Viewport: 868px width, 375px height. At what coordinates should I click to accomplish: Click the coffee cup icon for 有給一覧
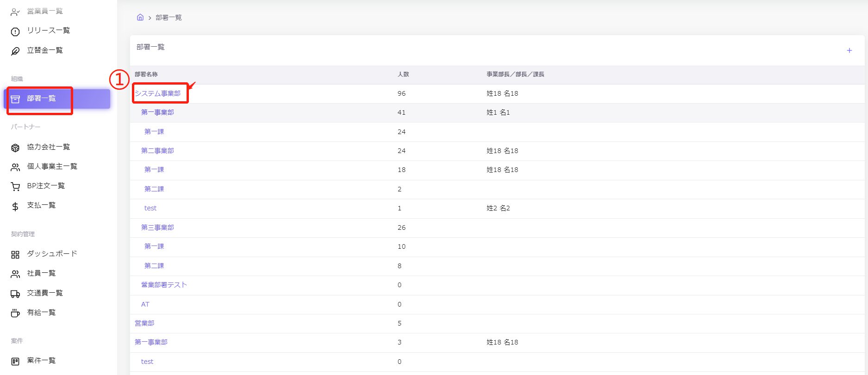coord(15,313)
